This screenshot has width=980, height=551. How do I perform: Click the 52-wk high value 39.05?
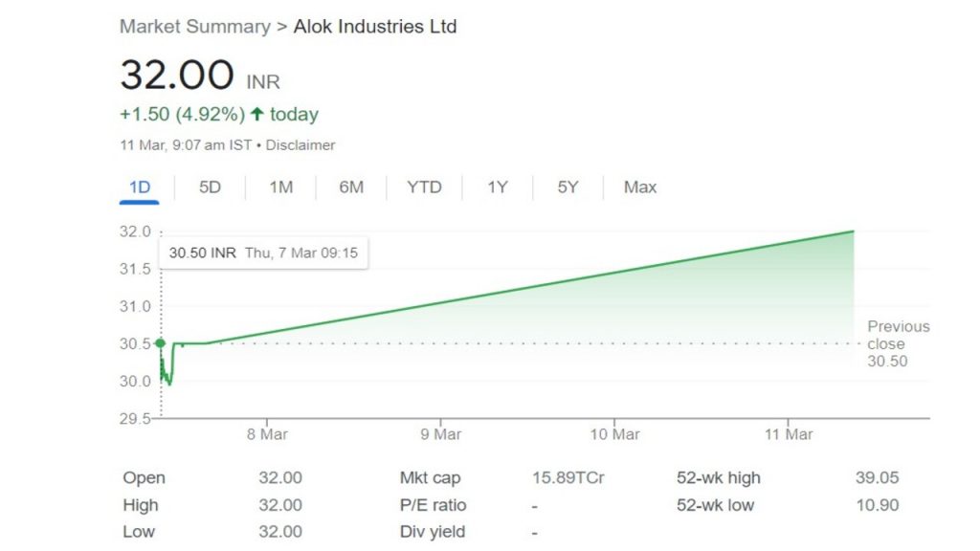877,478
